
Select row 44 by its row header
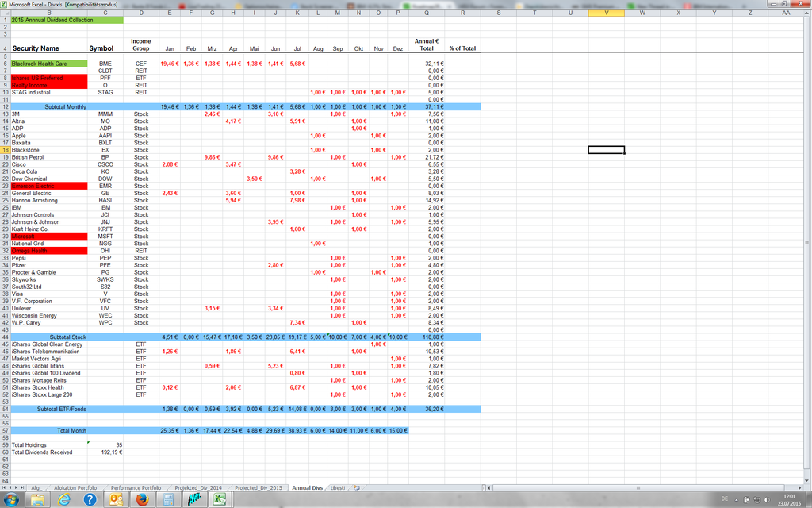[6, 337]
